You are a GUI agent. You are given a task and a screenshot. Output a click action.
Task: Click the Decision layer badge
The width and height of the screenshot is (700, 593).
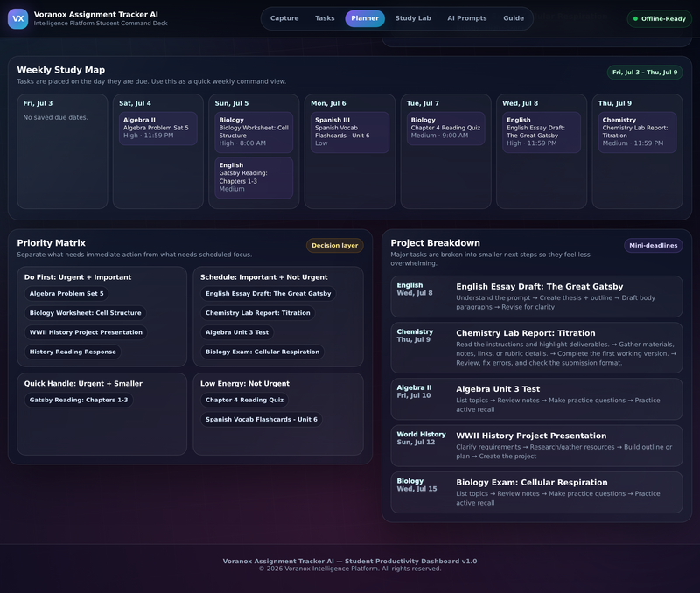[x=335, y=246]
